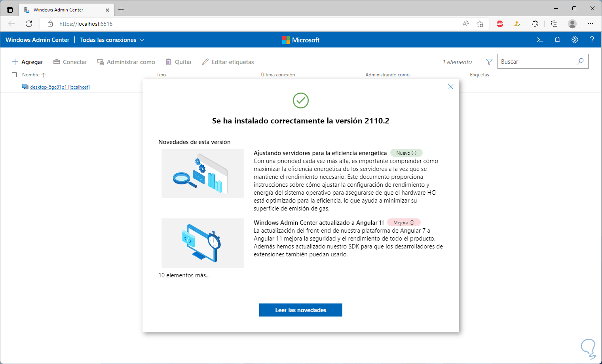Open the Edge profile avatar
602x364 pixels.
[572, 24]
